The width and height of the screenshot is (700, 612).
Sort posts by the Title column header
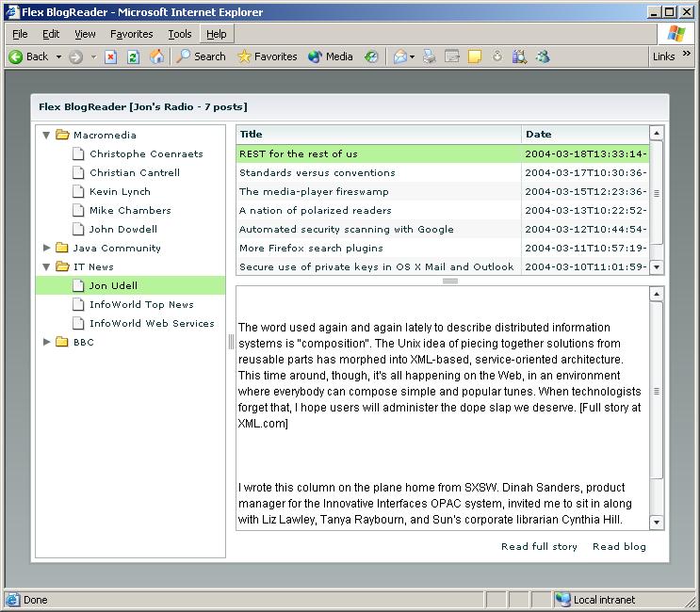(x=378, y=135)
